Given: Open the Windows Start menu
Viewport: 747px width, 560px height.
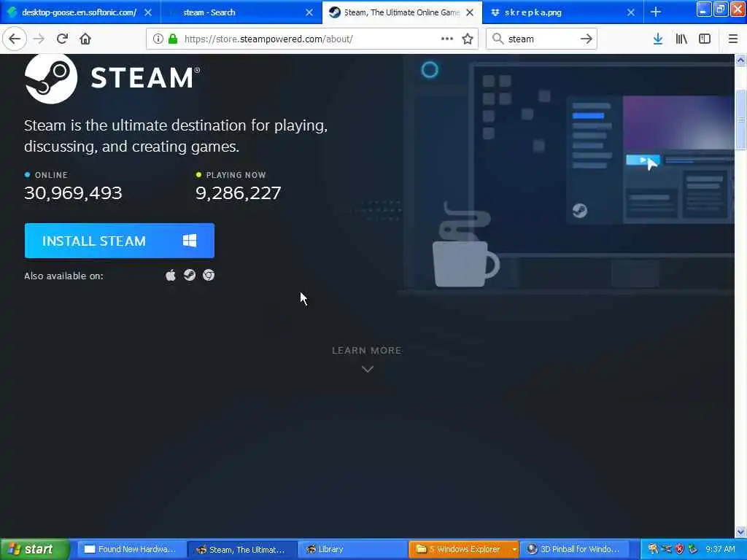Looking at the screenshot, I should pos(35,549).
